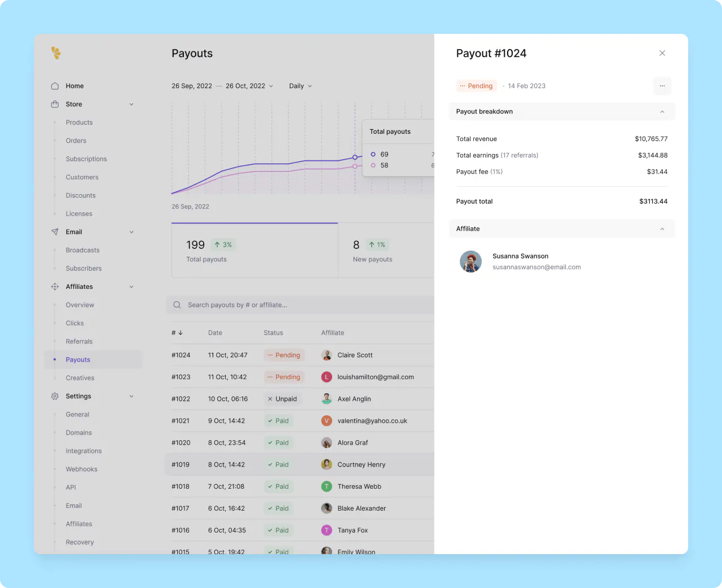Click Susanna Swanson's avatar photo
Viewport: 722px width, 588px height.
coord(470,262)
